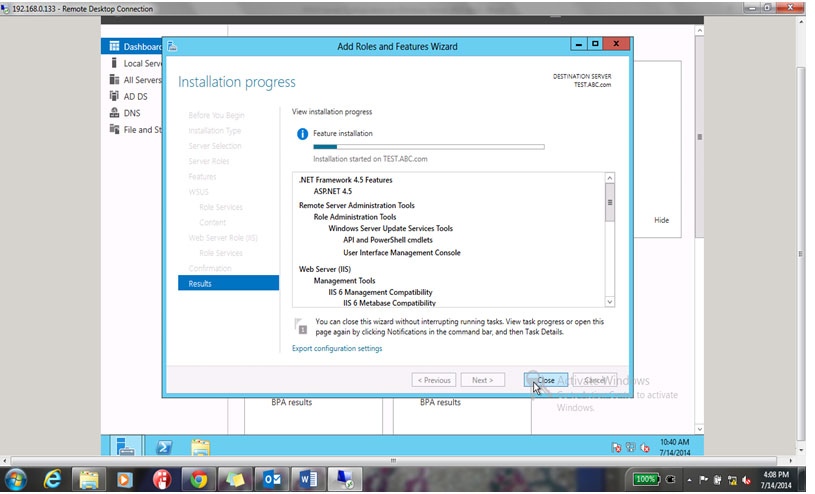
Task: Select the Server Roles wizard step
Action: (x=208, y=161)
